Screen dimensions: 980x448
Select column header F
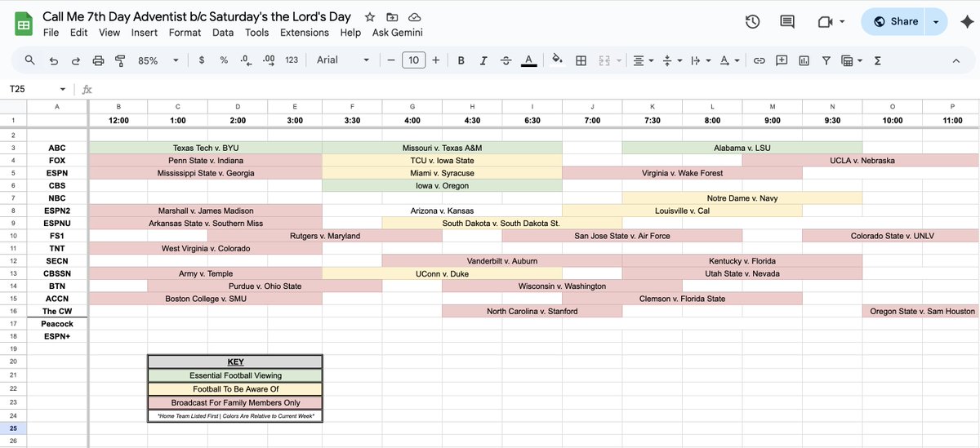pyautogui.click(x=352, y=105)
